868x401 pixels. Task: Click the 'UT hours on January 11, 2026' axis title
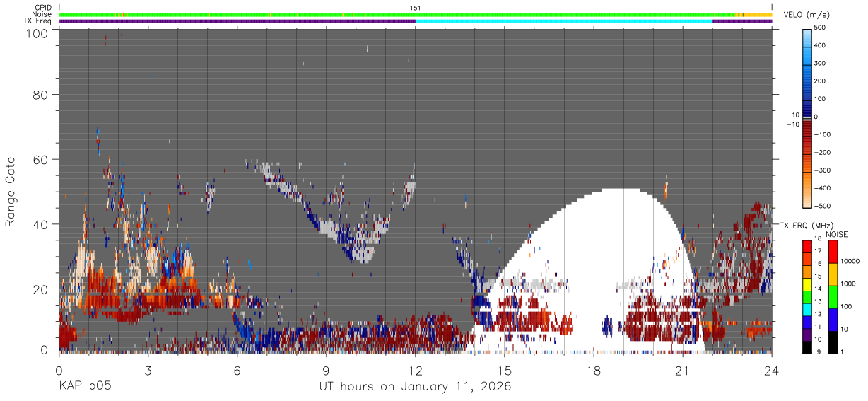pyautogui.click(x=414, y=387)
